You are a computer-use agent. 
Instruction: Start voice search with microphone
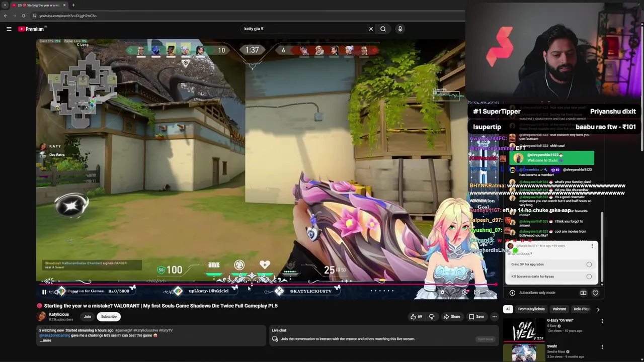pos(400,29)
